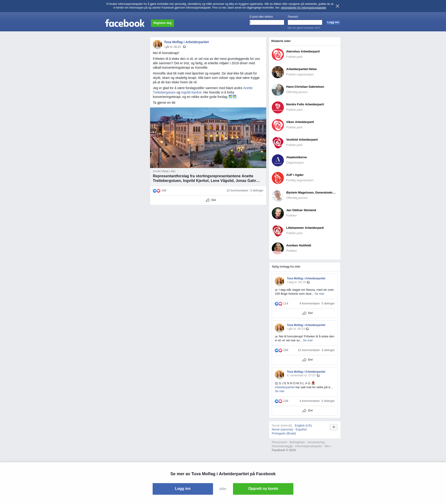View 3 delinger on main post

coord(257,191)
